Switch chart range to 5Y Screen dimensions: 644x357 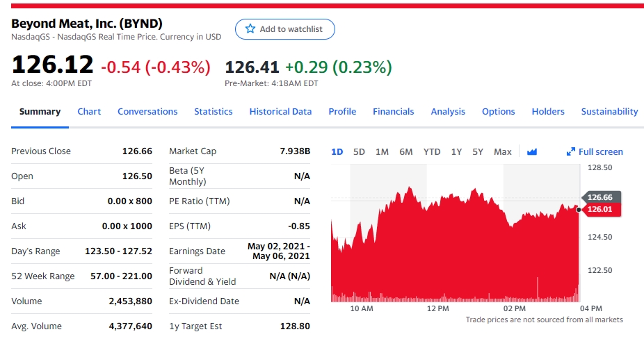478,152
